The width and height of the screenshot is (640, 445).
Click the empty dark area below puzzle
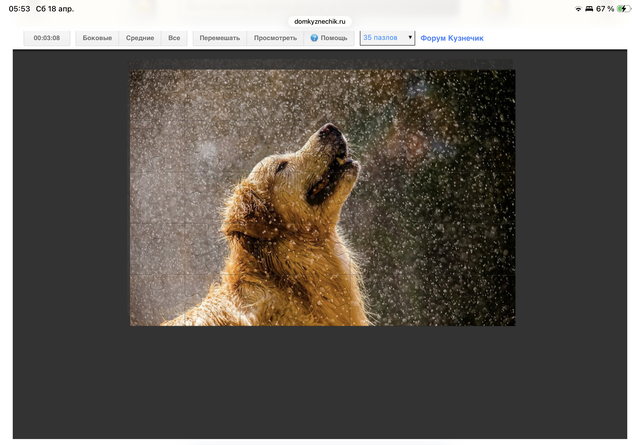point(320,385)
